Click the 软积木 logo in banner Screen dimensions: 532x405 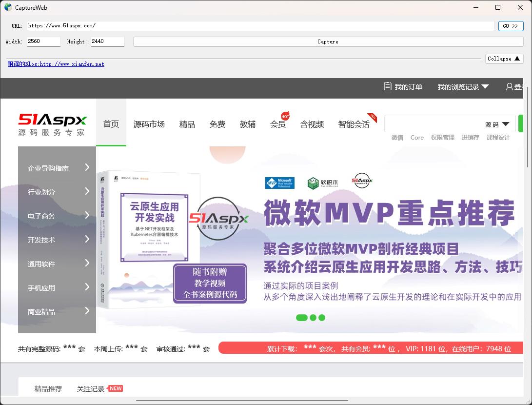coord(323,183)
